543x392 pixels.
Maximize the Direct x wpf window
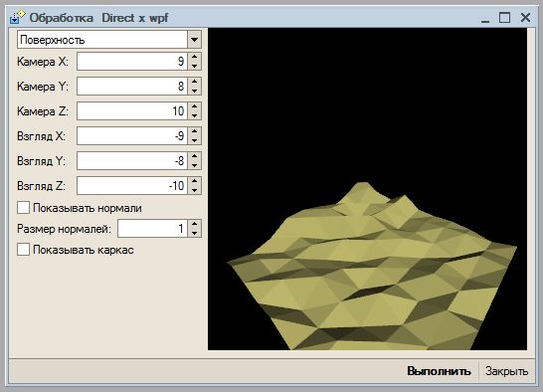[x=504, y=17]
